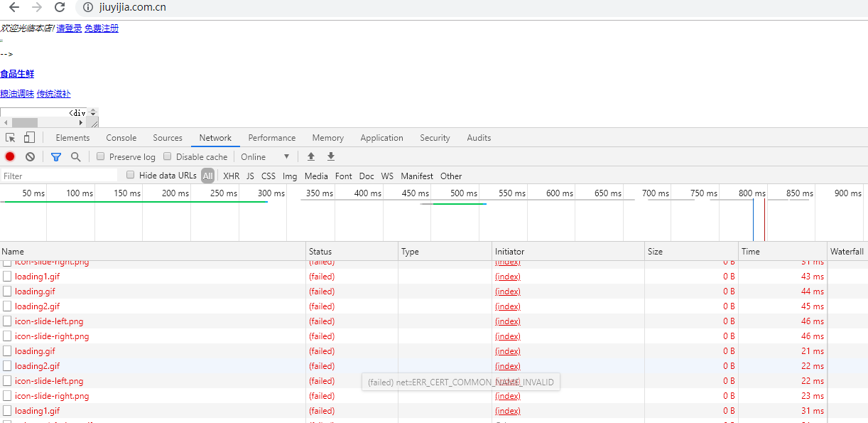Filter requests by Manifest
The height and width of the screenshot is (423, 868).
coord(417,176)
